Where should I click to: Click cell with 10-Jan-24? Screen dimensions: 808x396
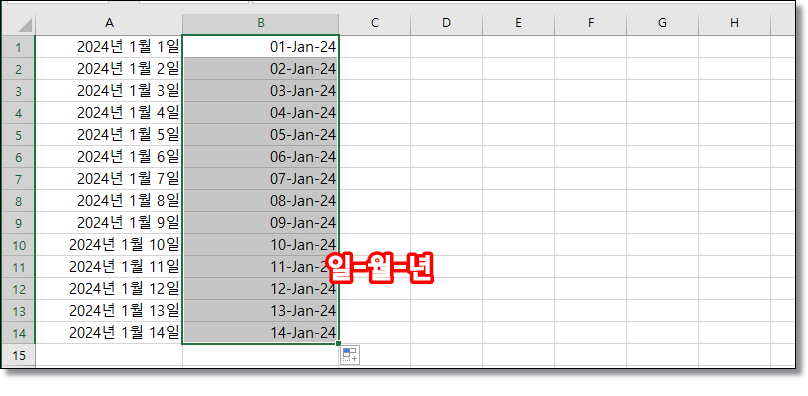(261, 245)
